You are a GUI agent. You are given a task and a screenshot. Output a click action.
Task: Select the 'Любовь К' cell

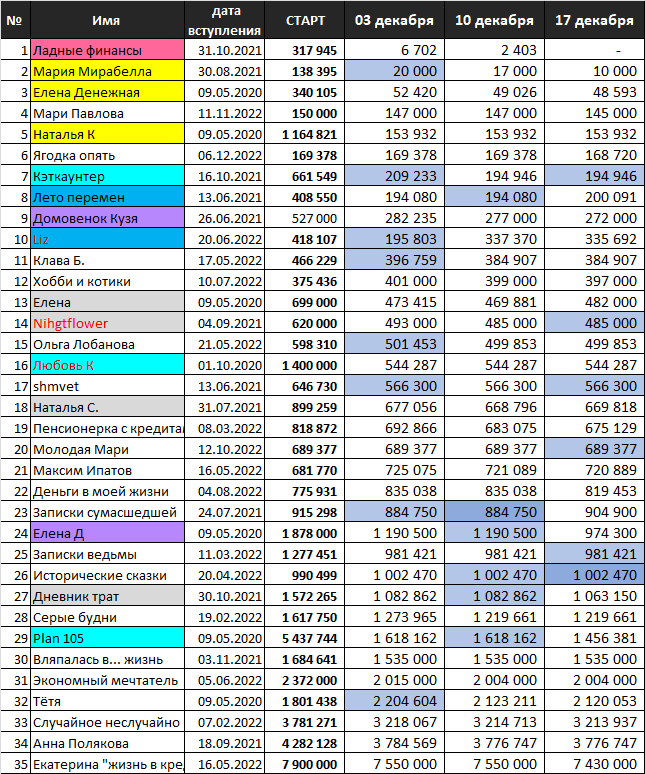pos(107,365)
